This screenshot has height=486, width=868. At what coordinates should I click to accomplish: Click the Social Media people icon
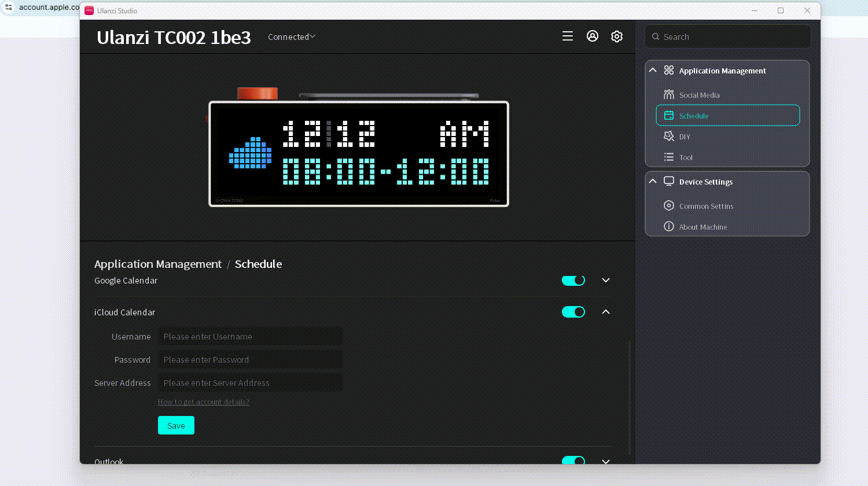point(669,94)
